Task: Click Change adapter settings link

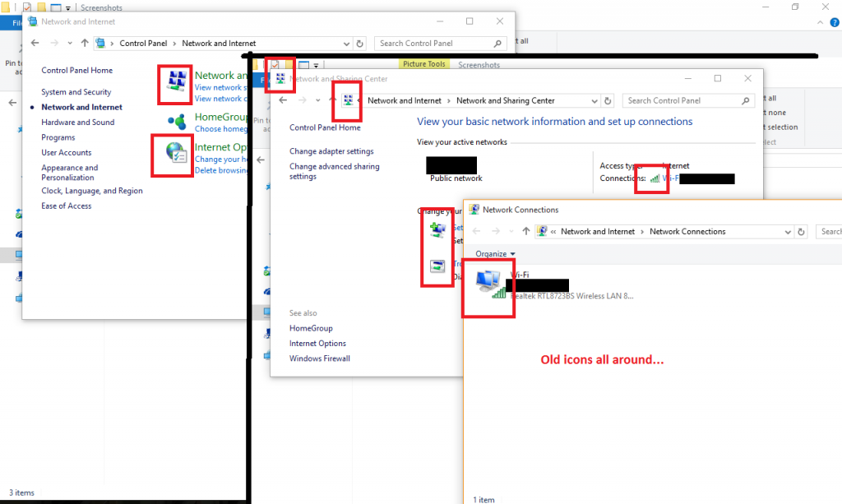Action: [x=331, y=151]
